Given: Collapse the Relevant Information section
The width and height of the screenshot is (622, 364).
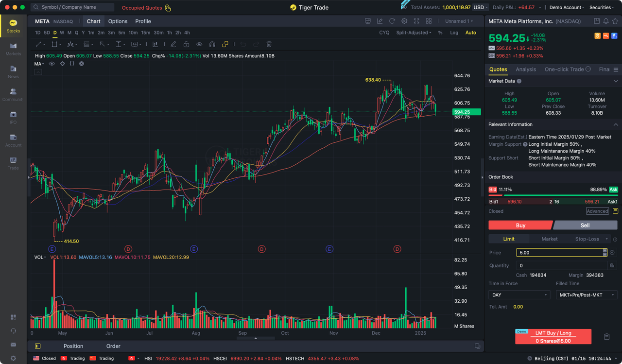Looking at the screenshot, I should coord(616,124).
